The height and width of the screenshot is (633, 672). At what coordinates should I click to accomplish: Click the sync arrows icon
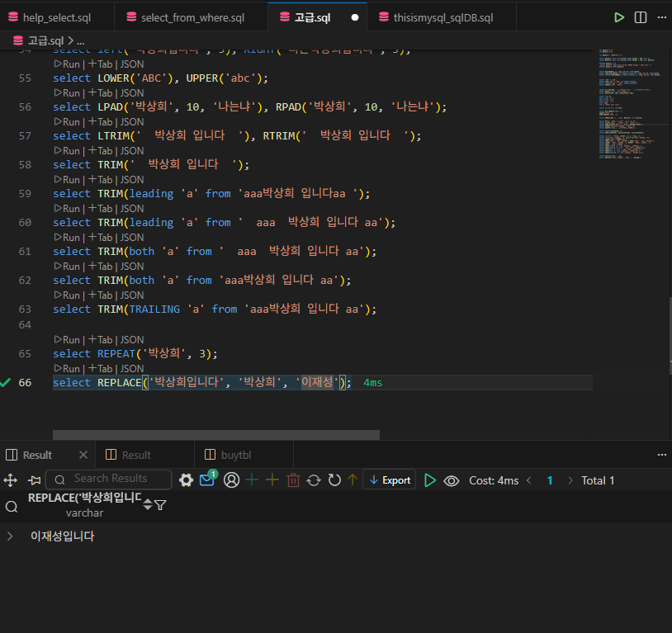[314, 480]
